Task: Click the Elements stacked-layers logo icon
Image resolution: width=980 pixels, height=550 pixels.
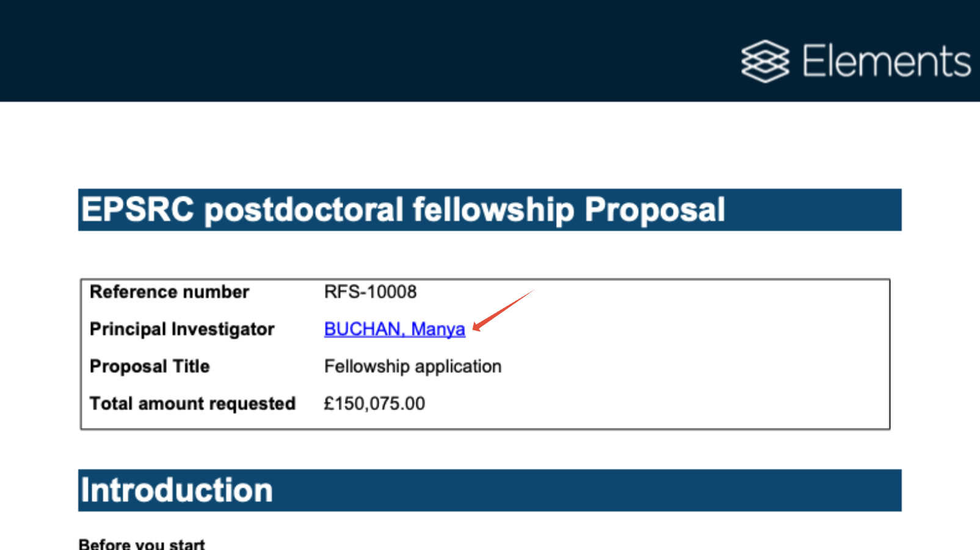Action: point(765,61)
